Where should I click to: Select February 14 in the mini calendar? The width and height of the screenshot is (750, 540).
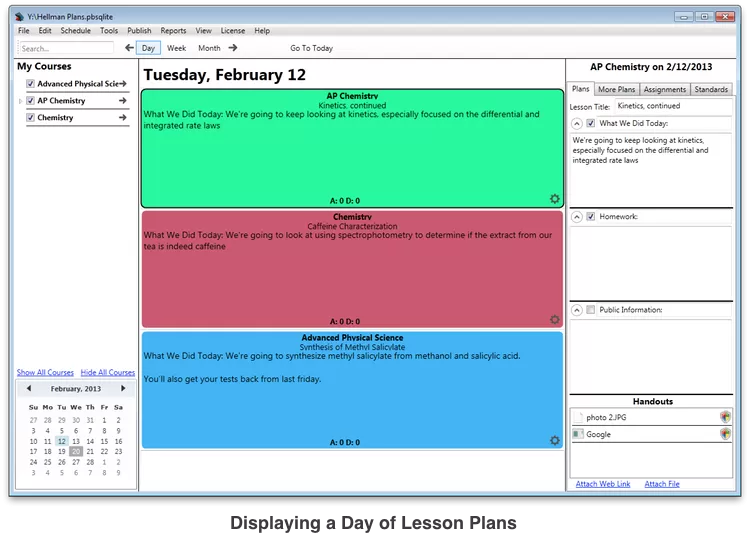click(90, 441)
